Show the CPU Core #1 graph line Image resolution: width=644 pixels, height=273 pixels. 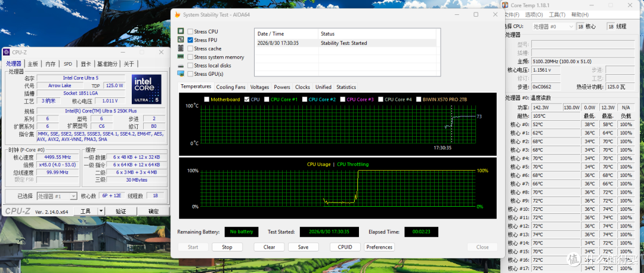(x=267, y=99)
